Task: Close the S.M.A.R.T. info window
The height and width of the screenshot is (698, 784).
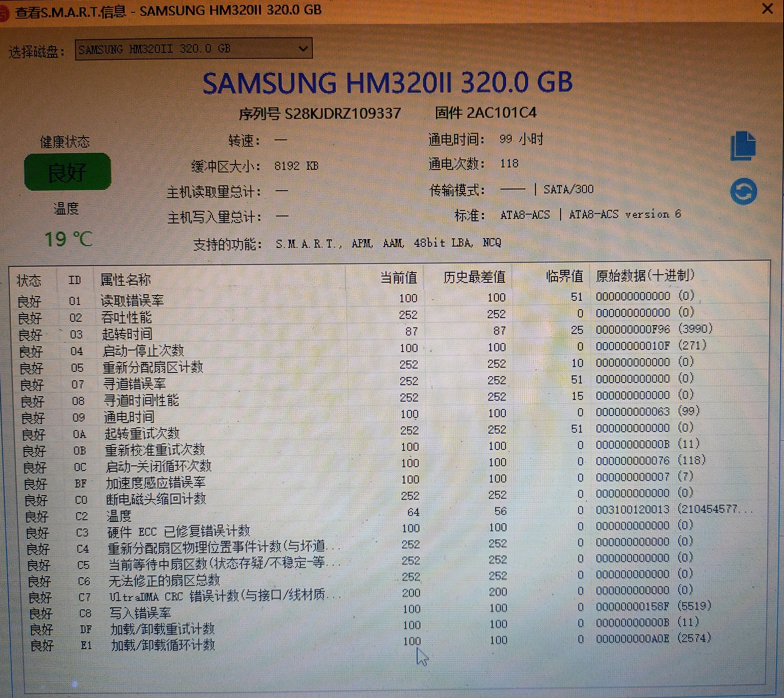Action: pos(767,9)
